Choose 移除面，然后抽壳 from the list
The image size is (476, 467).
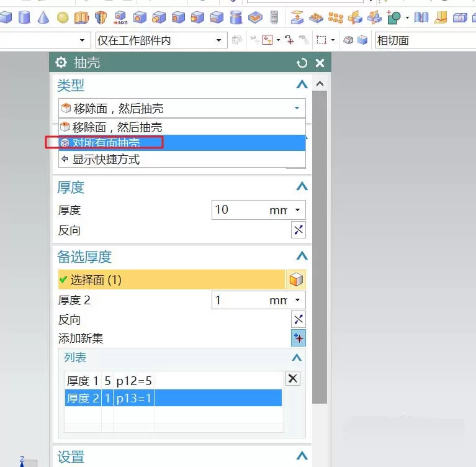[x=182, y=127]
